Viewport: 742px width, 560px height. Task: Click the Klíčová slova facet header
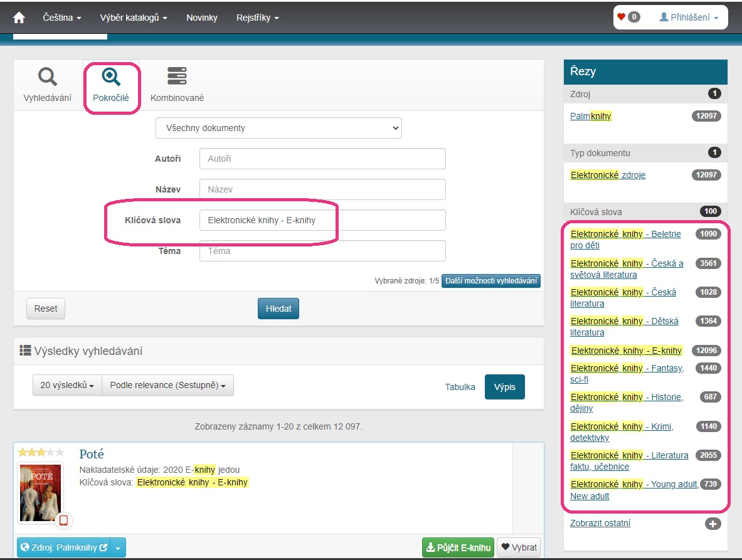(x=645, y=212)
